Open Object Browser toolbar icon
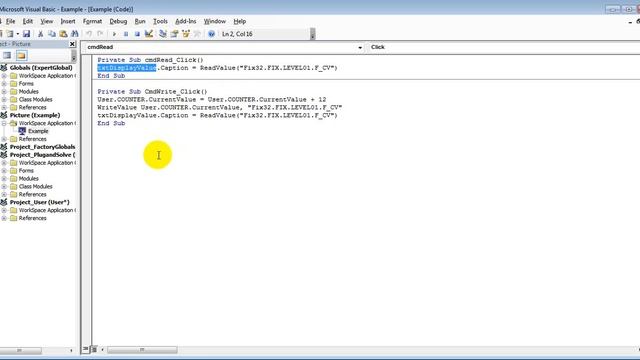 tap(186, 34)
